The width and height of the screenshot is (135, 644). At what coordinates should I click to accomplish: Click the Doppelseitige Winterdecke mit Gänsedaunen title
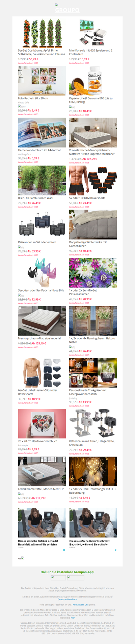[x=88, y=244]
